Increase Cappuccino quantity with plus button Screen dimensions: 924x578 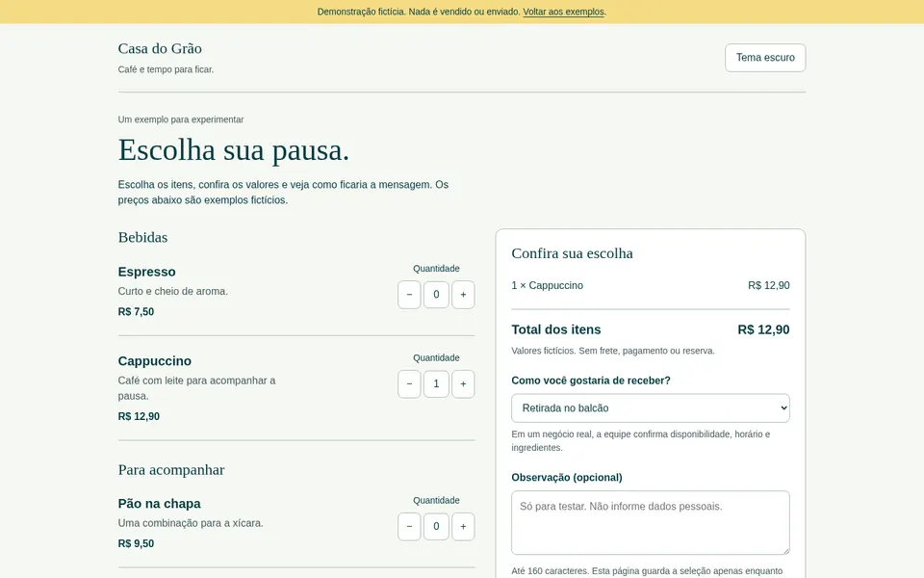463,384
